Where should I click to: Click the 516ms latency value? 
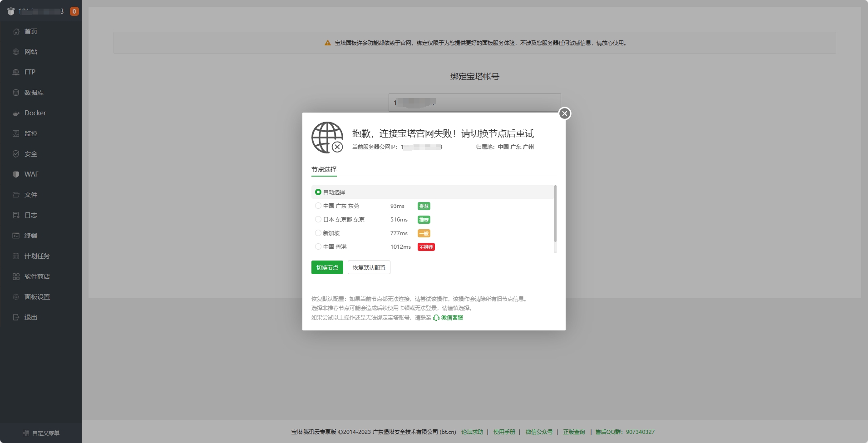[x=399, y=220]
